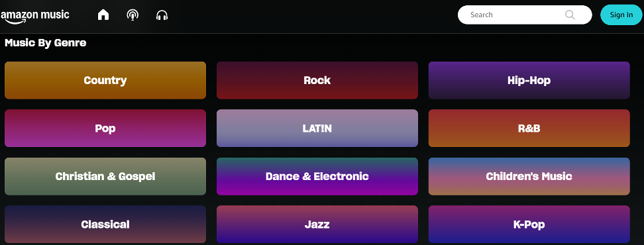The image size is (644, 245).
Task: Open the Library headphones icon
Action: tap(162, 16)
